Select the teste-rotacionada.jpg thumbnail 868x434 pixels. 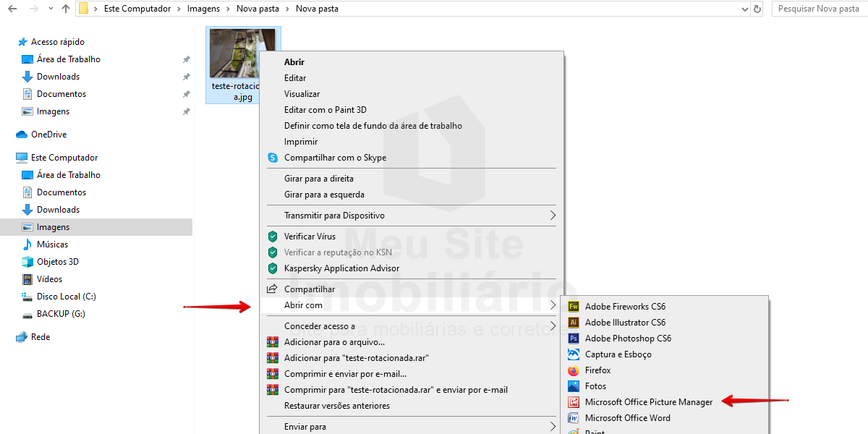pyautogui.click(x=242, y=54)
